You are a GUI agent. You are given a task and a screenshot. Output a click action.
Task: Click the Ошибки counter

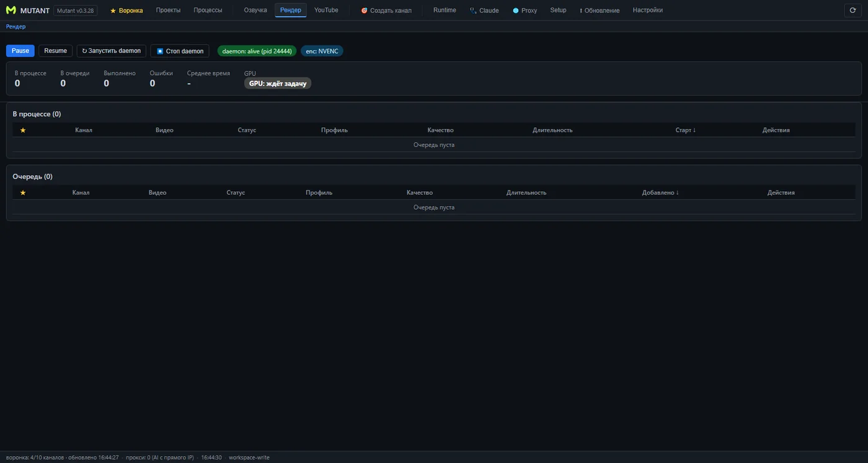click(x=161, y=79)
